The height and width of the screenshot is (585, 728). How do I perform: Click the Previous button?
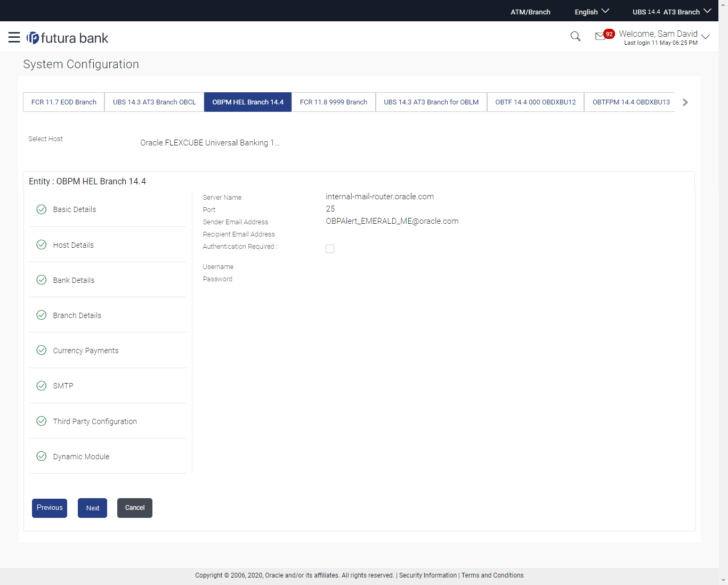[x=50, y=508]
